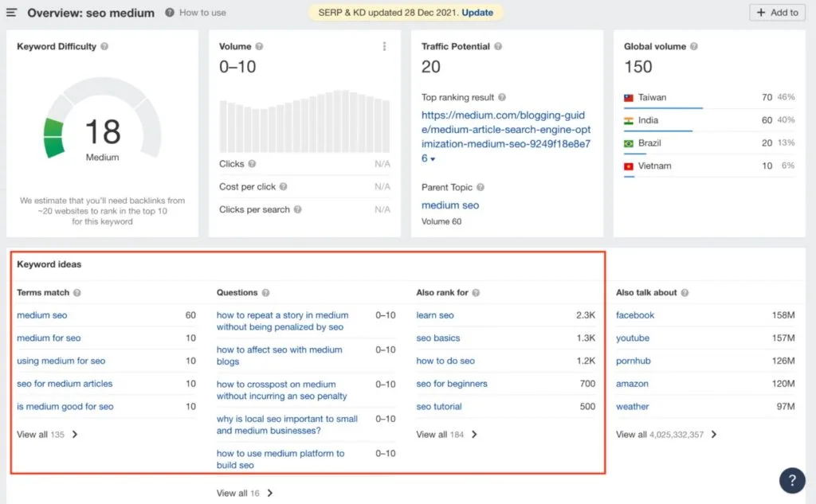Open the three-dot options menu on Volume card
This screenshot has height=504, width=816.
pos(384,46)
